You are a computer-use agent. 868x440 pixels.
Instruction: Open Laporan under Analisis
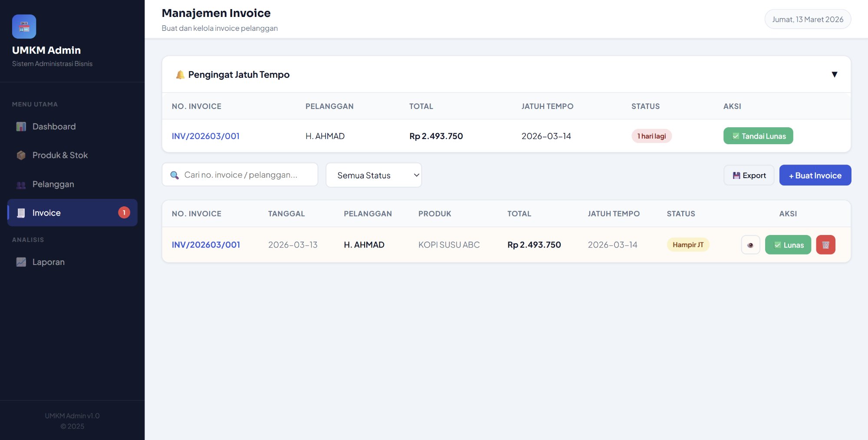click(x=48, y=262)
